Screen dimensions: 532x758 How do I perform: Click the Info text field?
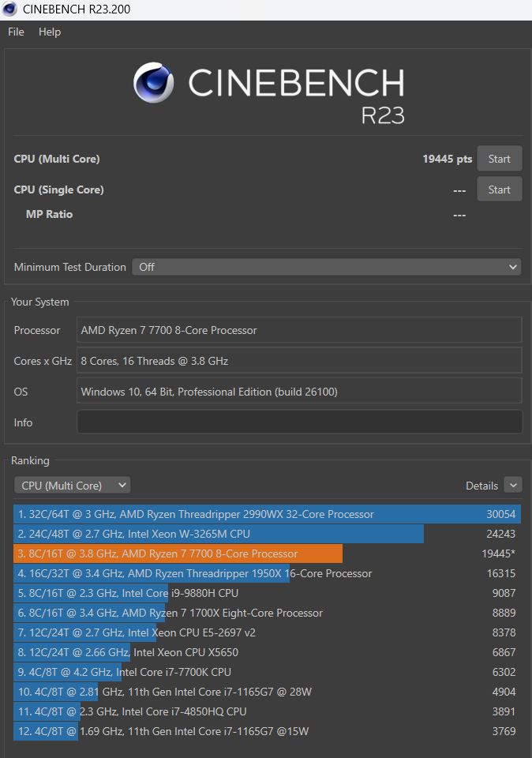point(299,422)
